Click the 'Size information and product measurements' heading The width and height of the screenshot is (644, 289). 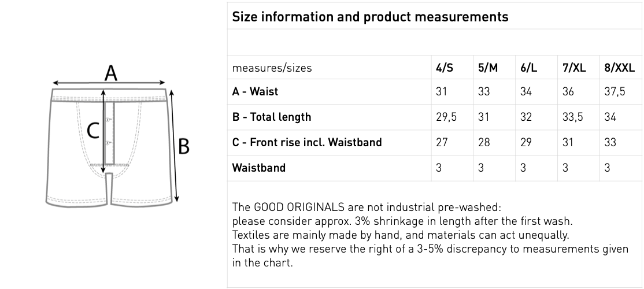[x=370, y=17]
